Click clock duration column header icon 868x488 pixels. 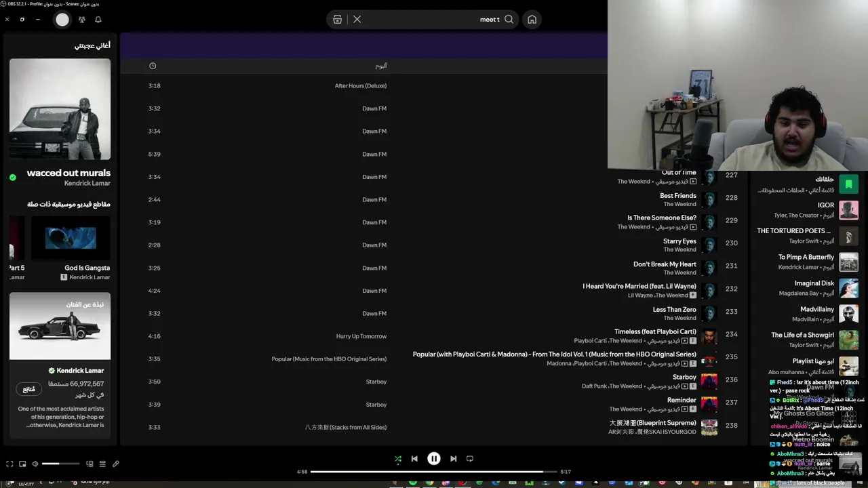point(153,66)
